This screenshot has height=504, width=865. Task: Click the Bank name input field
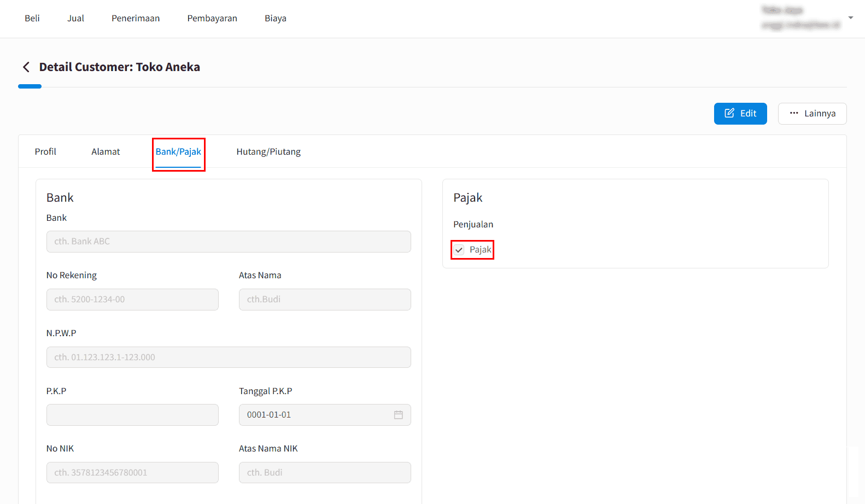229,242
